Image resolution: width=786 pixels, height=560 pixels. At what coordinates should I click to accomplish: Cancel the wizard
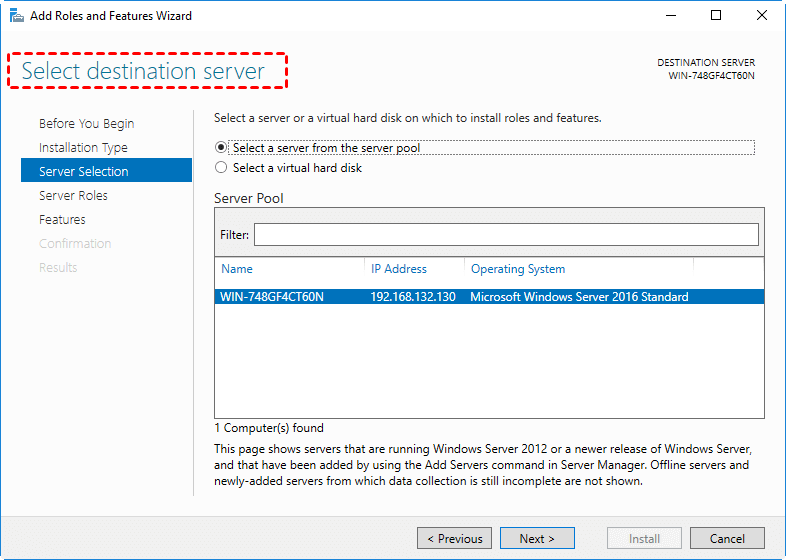click(727, 538)
